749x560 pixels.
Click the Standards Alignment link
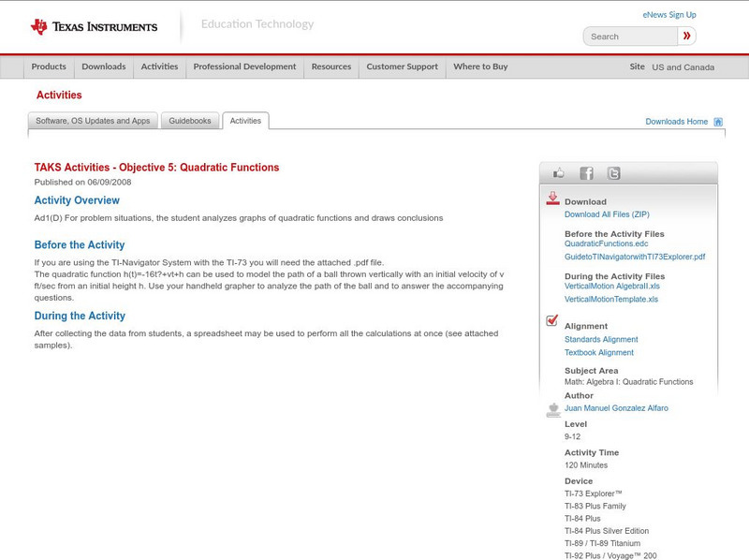coord(601,339)
